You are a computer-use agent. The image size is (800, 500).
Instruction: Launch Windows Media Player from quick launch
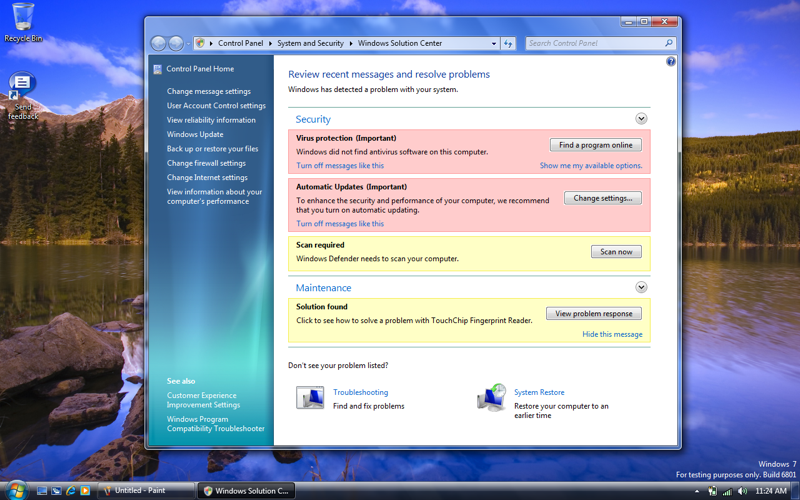[x=85, y=491]
